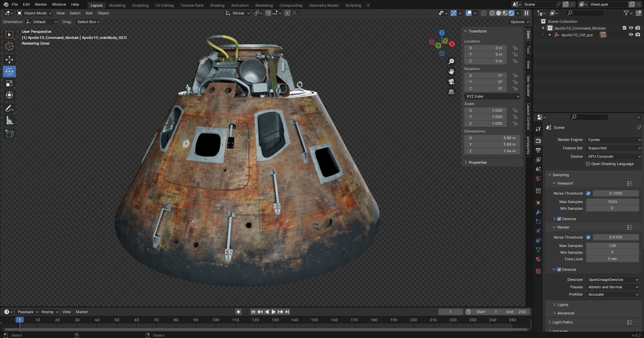Select the Transform tool
644x338 pixels.
pos(9,95)
